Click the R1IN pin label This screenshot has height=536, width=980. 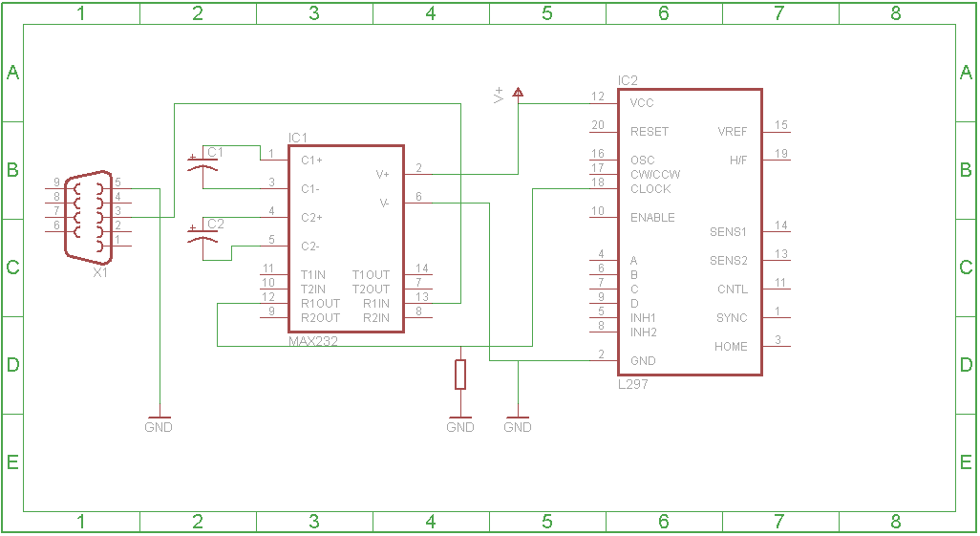pyautogui.click(x=376, y=303)
